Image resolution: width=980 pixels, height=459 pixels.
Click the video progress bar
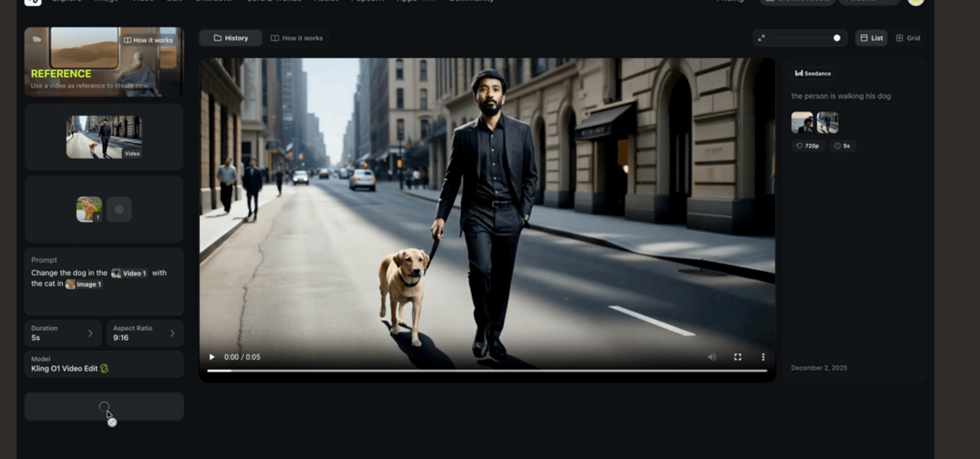(x=487, y=371)
